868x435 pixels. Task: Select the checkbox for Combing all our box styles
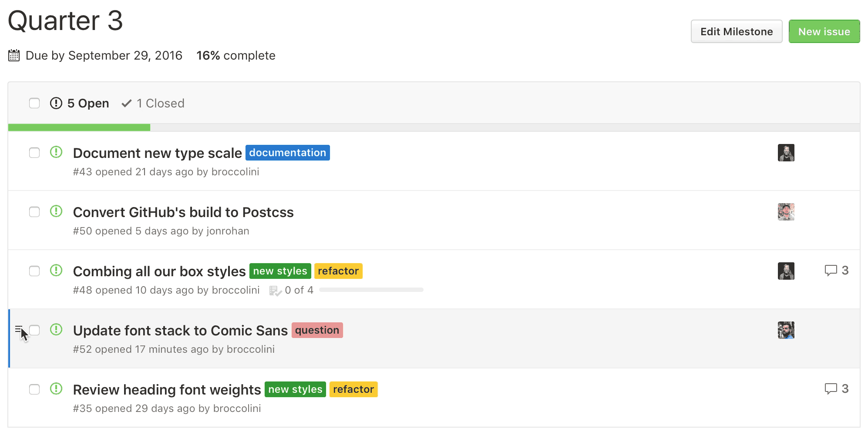(x=34, y=271)
